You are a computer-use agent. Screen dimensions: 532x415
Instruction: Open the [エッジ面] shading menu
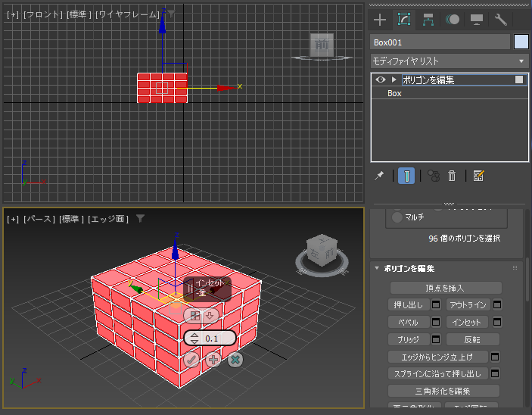click(108, 219)
